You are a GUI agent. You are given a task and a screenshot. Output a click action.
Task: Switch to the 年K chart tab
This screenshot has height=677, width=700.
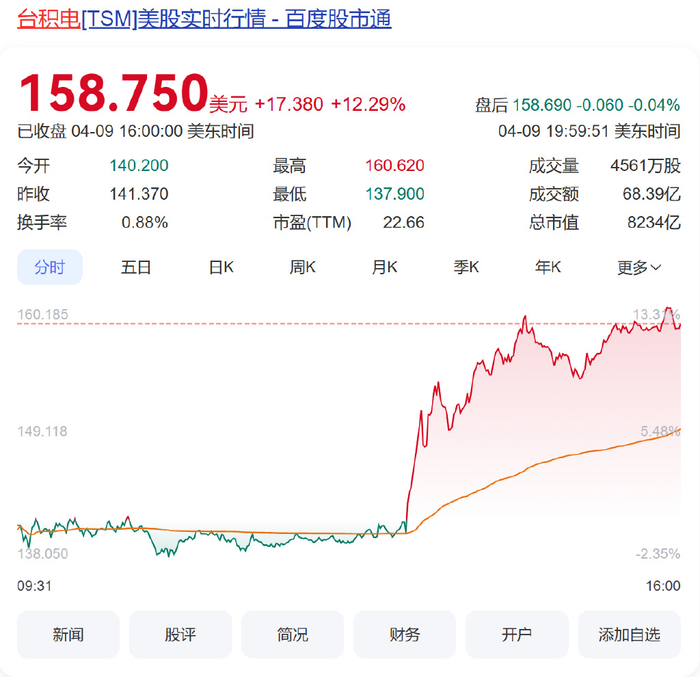point(548,267)
